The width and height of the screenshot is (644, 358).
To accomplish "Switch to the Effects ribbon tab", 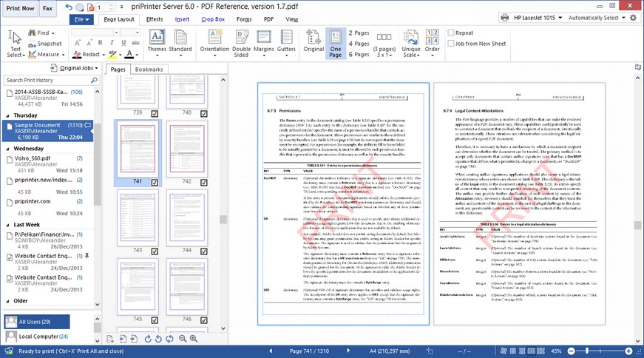I will pyautogui.click(x=155, y=19).
